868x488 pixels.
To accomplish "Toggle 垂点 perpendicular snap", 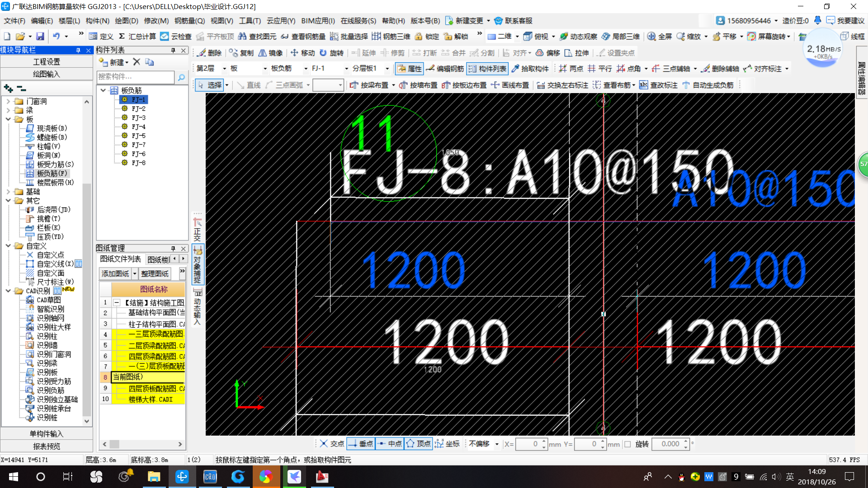I will tap(360, 444).
